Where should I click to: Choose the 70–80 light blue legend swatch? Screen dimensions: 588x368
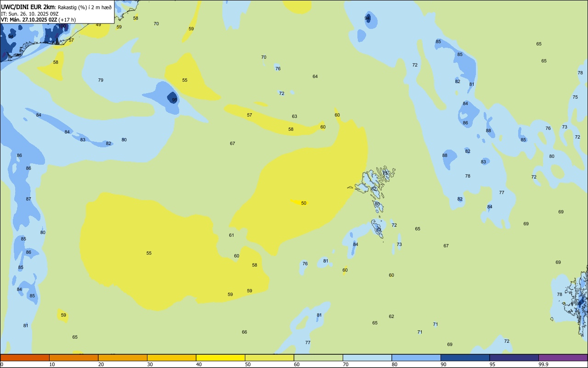[x=367, y=357]
